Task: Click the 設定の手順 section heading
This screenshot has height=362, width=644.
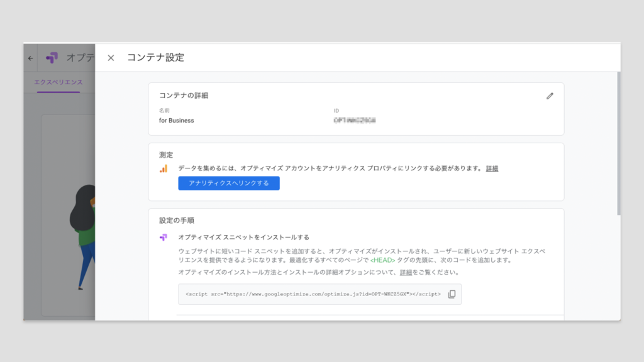Action: 177,221
